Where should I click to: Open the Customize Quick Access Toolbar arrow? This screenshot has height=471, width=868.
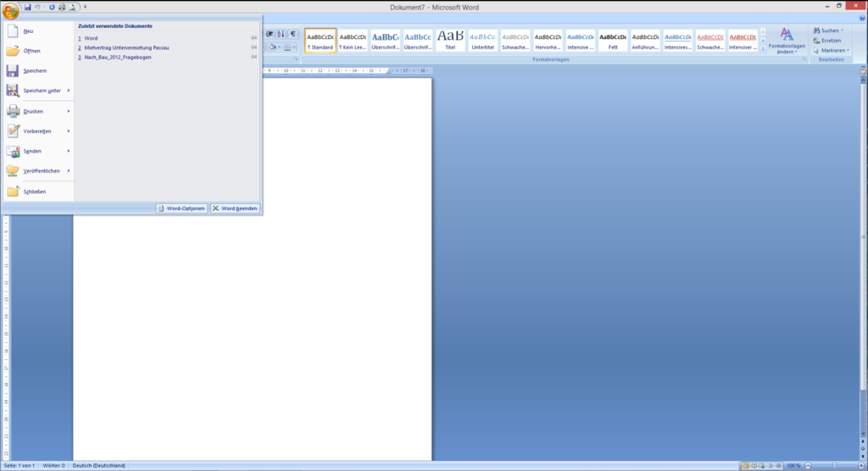pos(86,7)
